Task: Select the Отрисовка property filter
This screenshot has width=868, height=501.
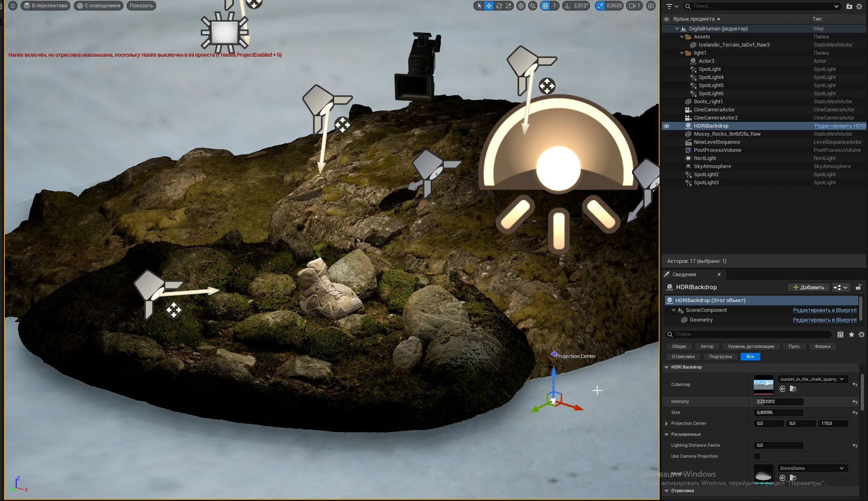Action: point(683,357)
